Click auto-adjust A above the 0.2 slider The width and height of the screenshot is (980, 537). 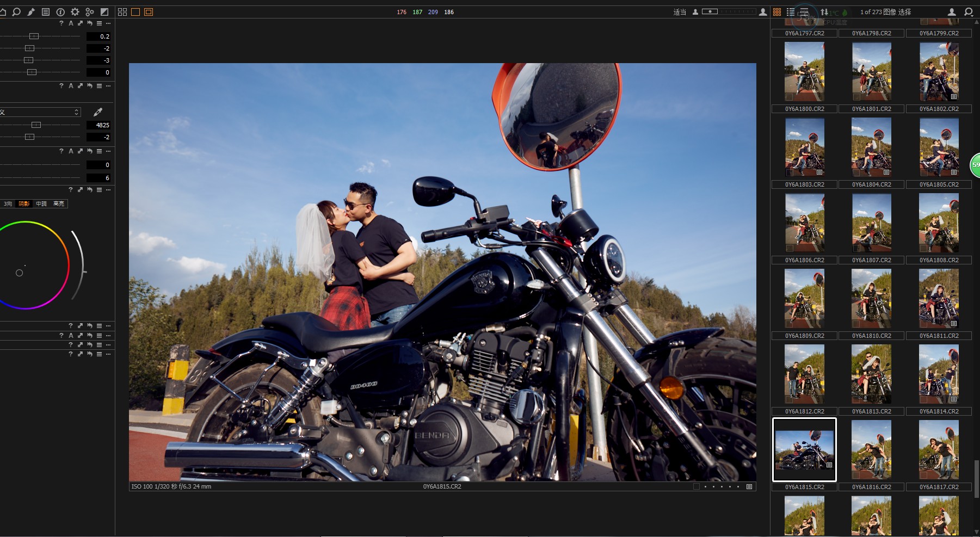click(71, 23)
